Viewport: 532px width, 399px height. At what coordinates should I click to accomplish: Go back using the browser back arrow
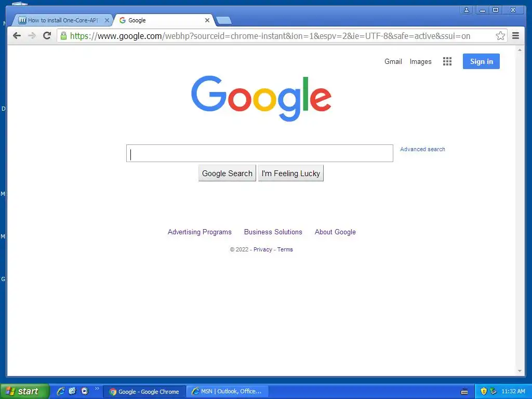pos(17,36)
